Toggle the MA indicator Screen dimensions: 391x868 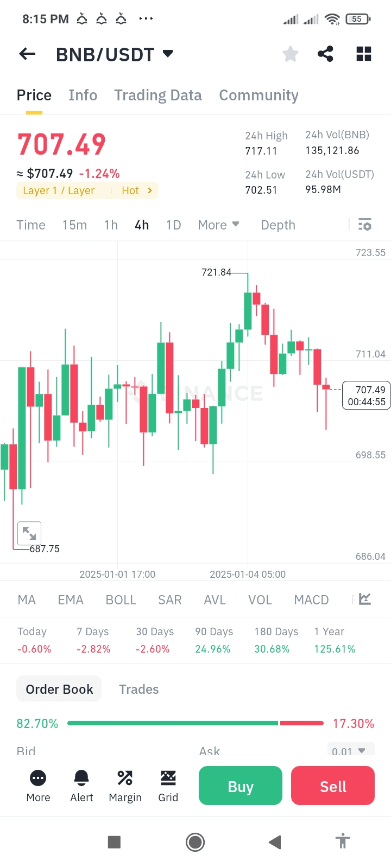click(x=27, y=600)
